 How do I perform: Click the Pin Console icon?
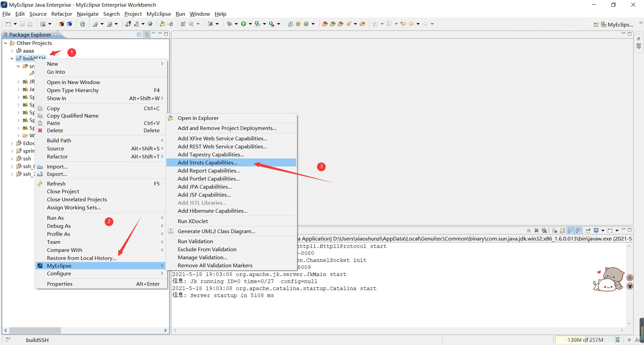tap(588, 230)
